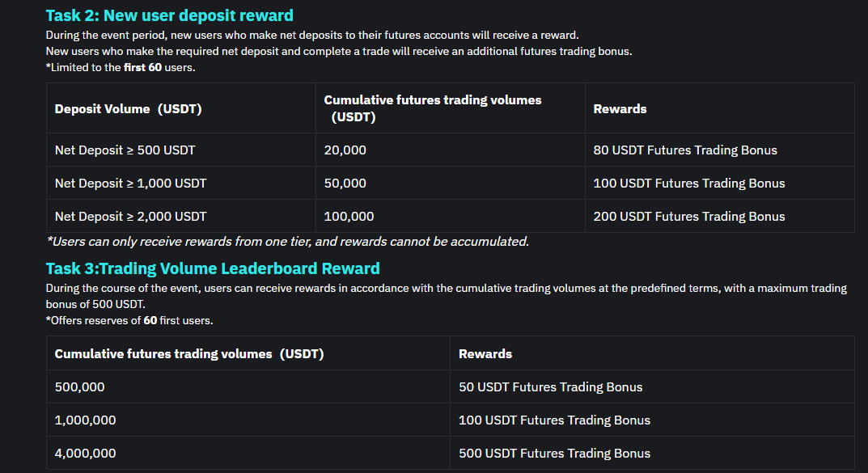This screenshot has width=868, height=473.
Task: Click the Task 3 '100 USDT Futures Trading Bonus' cell
Action: [x=652, y=420]
